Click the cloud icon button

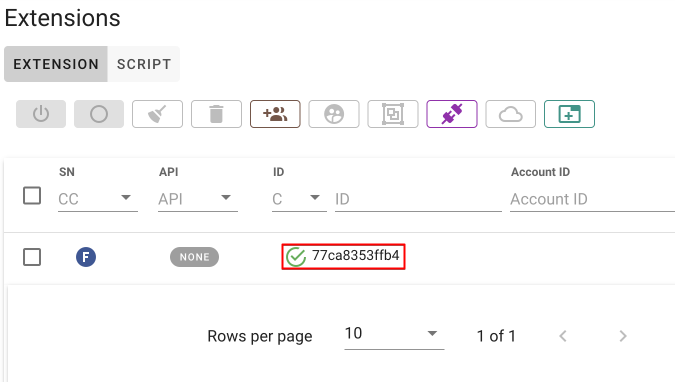[x=511, y=114]
